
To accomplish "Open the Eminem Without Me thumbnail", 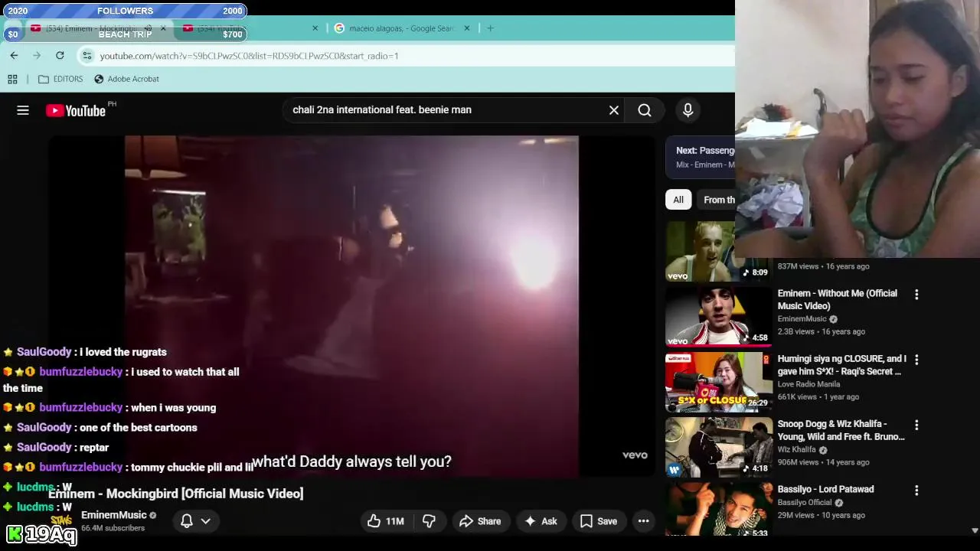I will (x=718, y=316).
